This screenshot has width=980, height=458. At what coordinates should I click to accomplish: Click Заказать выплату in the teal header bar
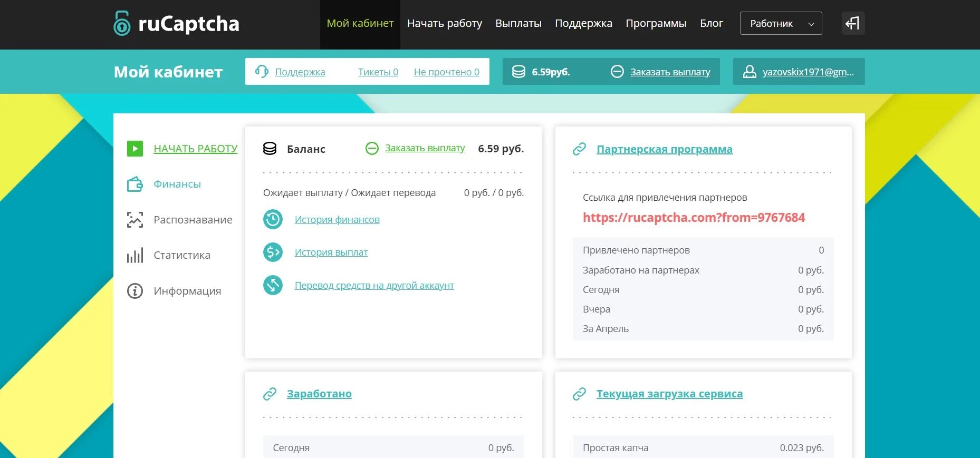point(670,72)
